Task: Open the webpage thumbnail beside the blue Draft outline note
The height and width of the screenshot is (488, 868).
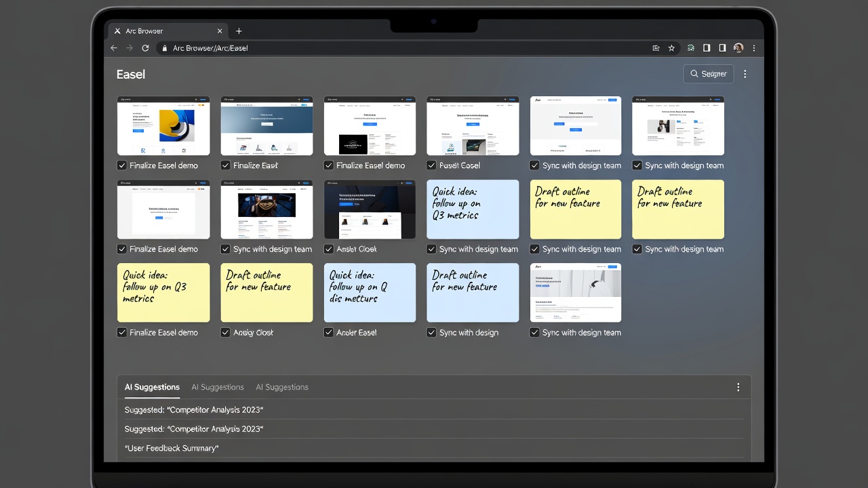Action: (x=576, y=293)
